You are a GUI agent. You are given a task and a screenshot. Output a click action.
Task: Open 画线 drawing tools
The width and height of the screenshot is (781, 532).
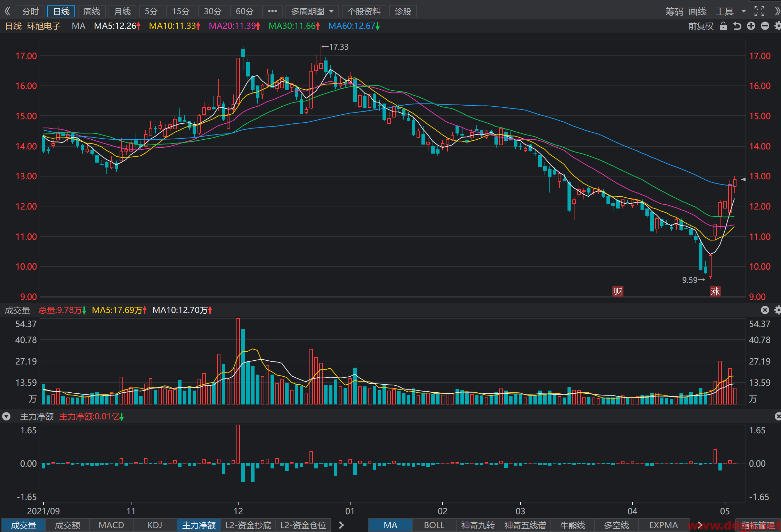click(x=698, y=11)
